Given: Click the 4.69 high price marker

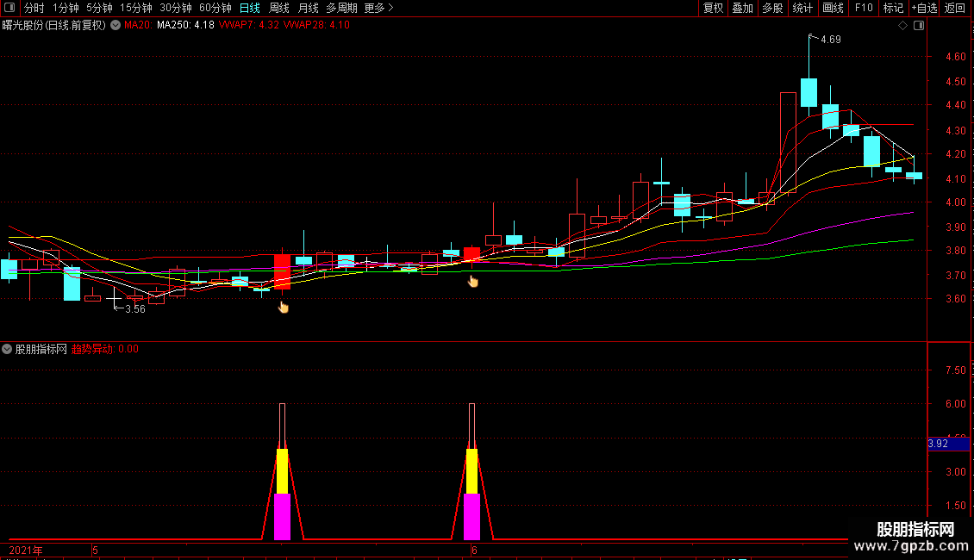Looking at the screenshot, I should (x=831, y=40).
